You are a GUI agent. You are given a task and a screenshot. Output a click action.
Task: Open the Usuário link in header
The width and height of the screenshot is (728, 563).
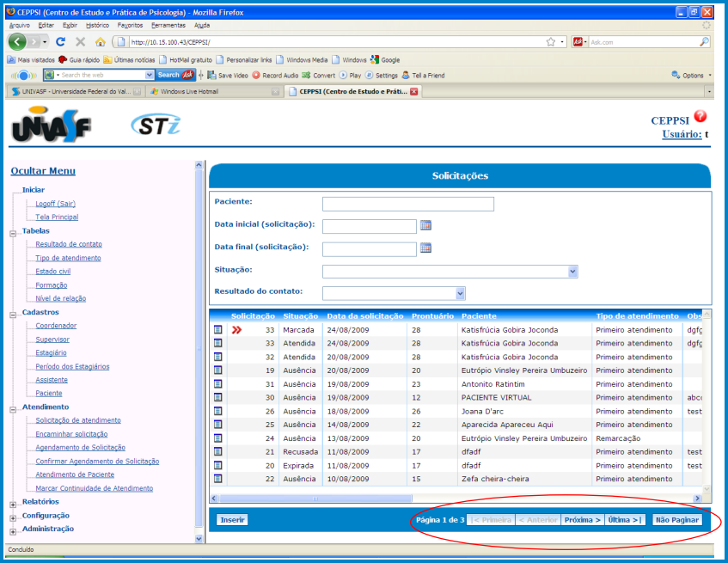[x=682, y=134]
